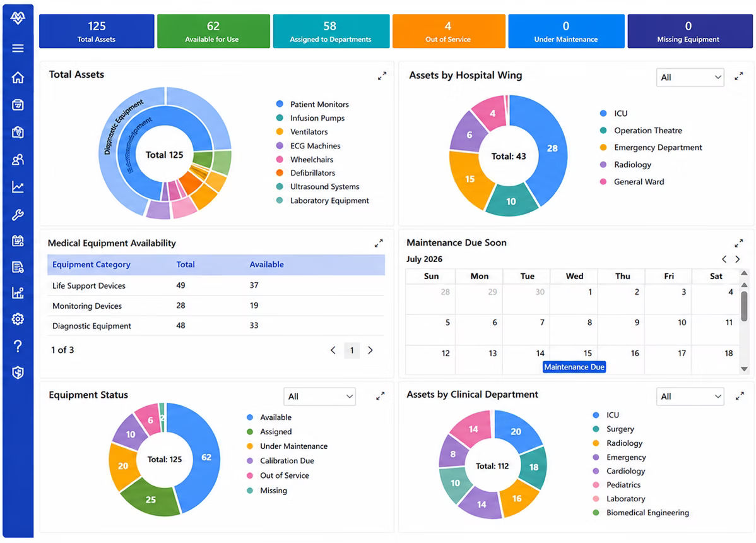Viewport: 756px width, 543px height.
Task: Go to the Home icon in sidebar
Action: coord(18,78)
